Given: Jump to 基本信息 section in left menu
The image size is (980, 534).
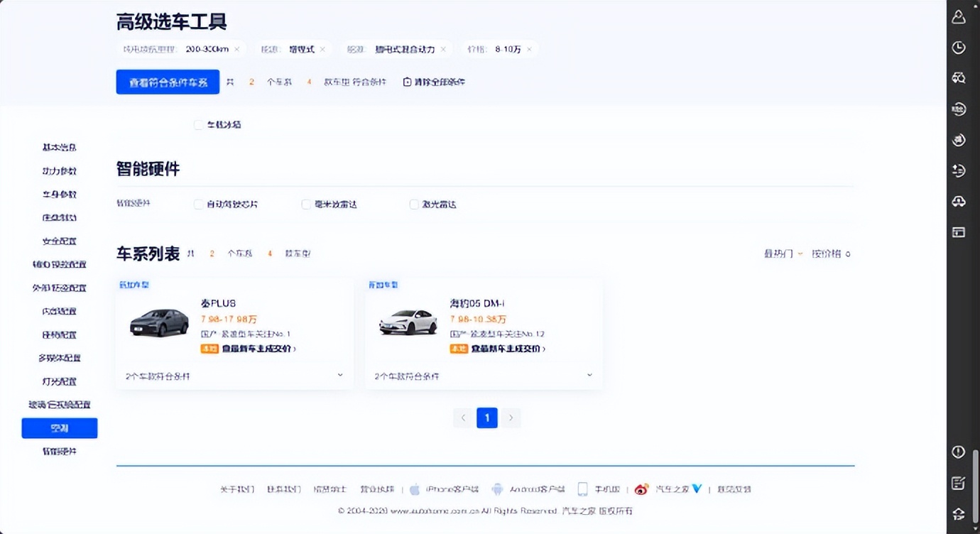Looking at the screenshot, I should click(60, 148).
